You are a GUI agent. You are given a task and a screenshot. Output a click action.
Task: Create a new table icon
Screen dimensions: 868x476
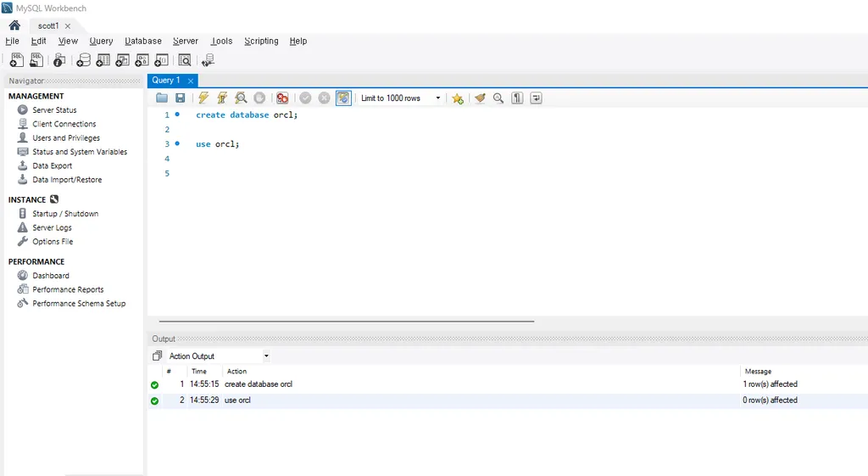pos(103,60)
